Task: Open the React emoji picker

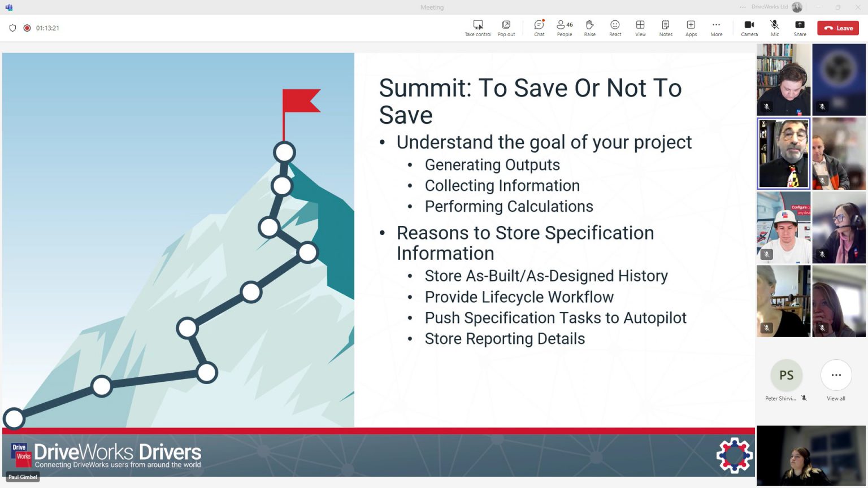Action: click(x=615, y=28)
